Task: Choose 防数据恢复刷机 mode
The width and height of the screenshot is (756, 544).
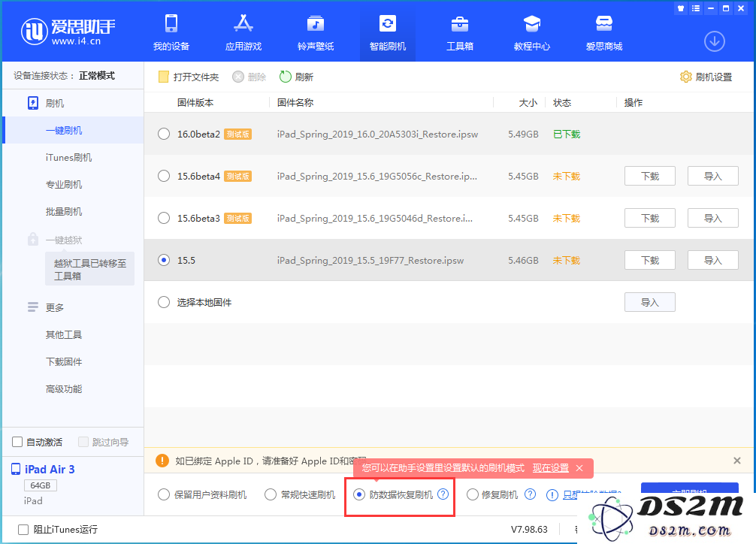Action: (359, 494)
